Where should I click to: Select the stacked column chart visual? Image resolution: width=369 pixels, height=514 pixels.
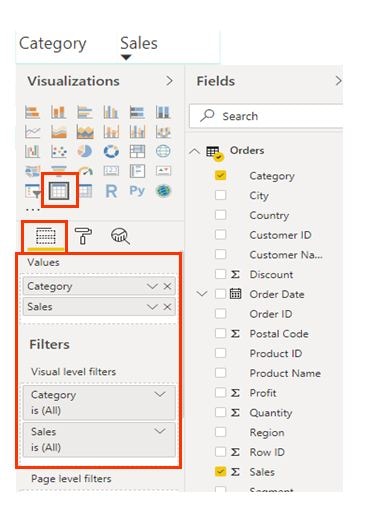58,112
